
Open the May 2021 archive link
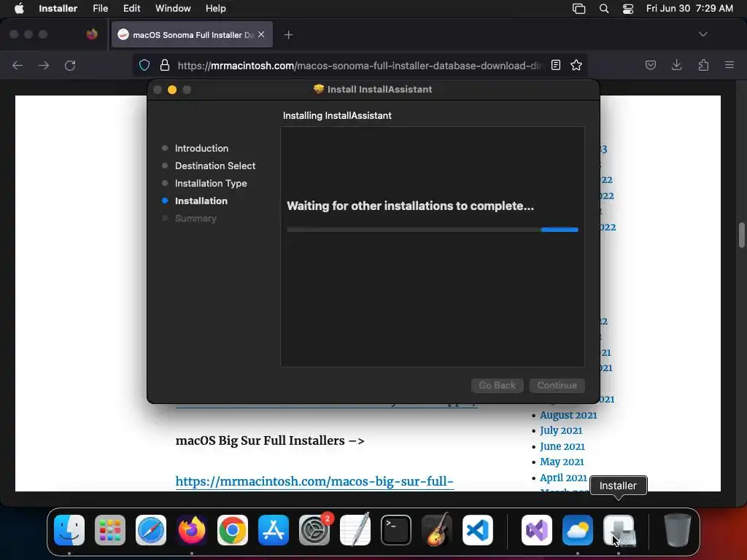[562, 462]
